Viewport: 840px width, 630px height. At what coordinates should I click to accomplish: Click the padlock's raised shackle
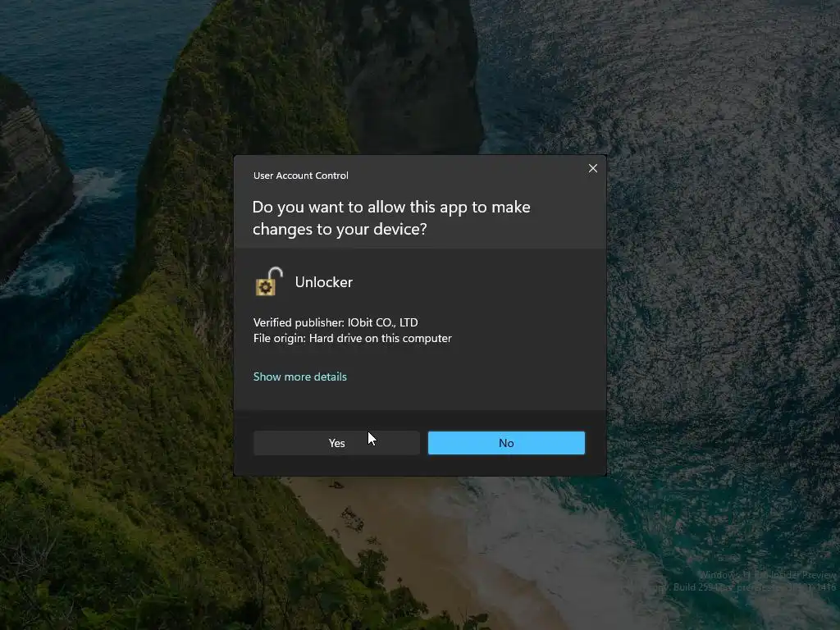coord(276,273)
